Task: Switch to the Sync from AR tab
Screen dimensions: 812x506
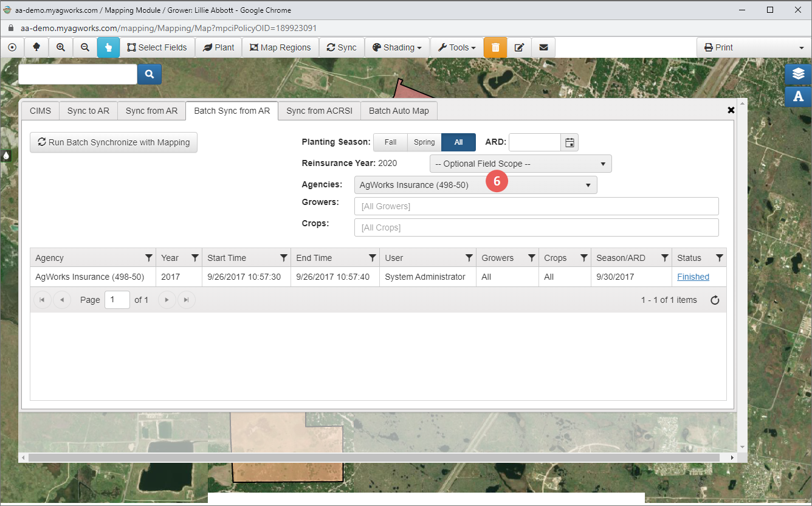Action: [x=151, y=111]
